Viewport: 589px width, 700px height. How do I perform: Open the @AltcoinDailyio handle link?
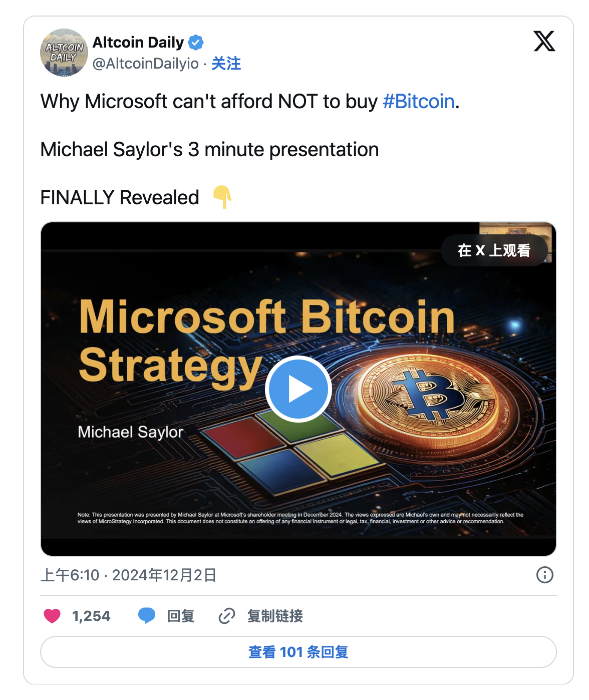145,64
